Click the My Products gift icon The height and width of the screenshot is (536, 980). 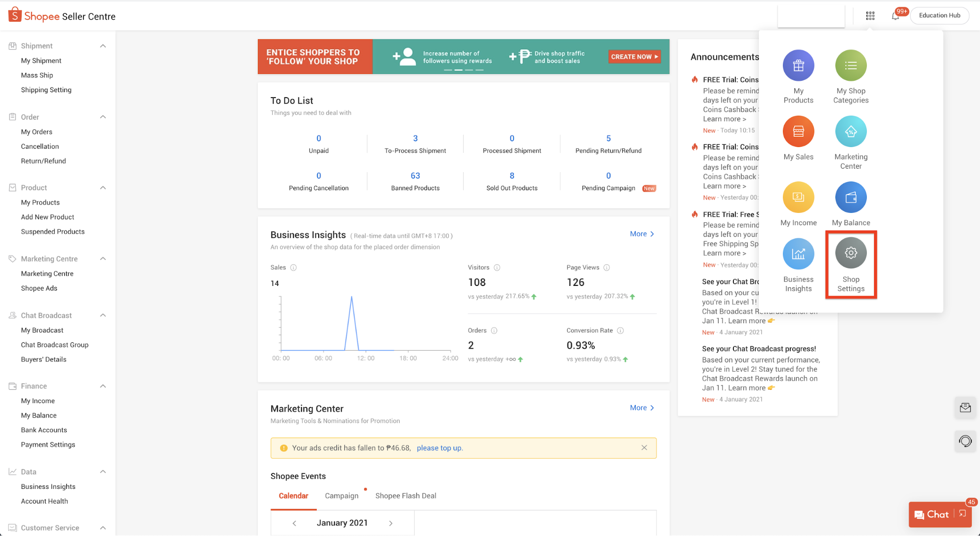coord(798,66)
